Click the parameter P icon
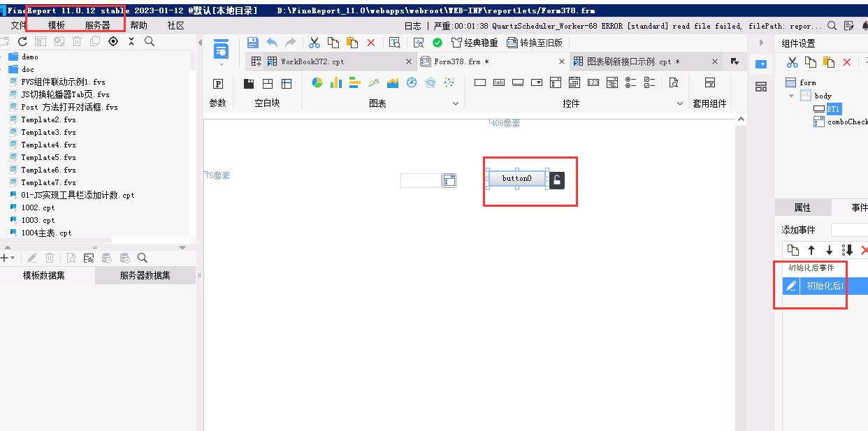The image size is (868, 431). [x=218, y=84]
